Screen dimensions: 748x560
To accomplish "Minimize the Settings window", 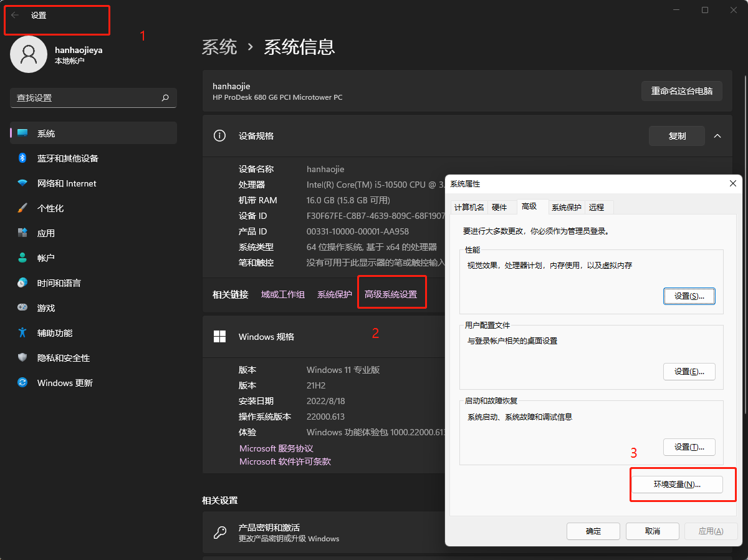I will pyautogui.click(x=676, y=10).
